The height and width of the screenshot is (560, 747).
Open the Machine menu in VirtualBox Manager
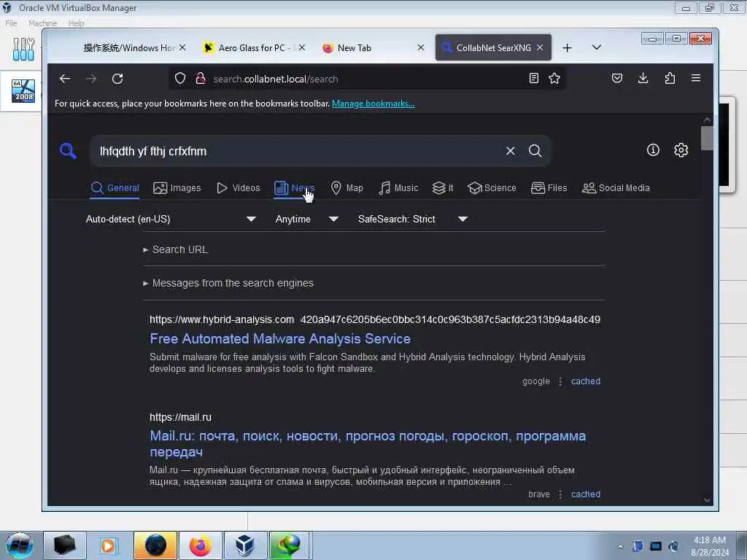coord(42,23)
